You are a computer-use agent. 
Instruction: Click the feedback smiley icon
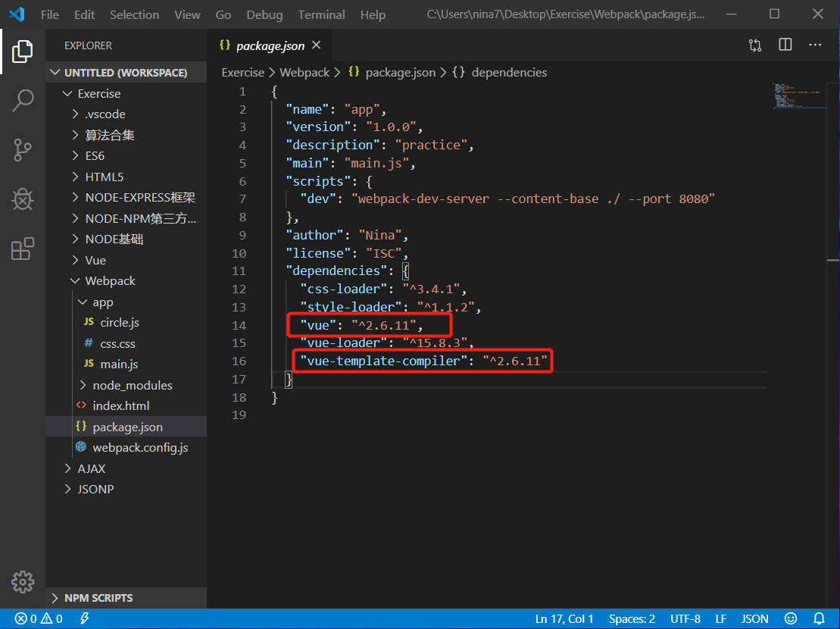[791, 619]
